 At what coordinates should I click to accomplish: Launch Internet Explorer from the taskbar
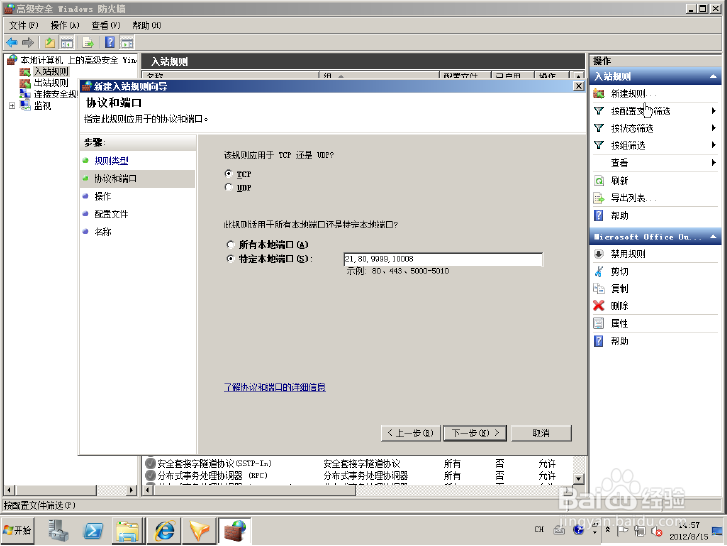(165, 530)
